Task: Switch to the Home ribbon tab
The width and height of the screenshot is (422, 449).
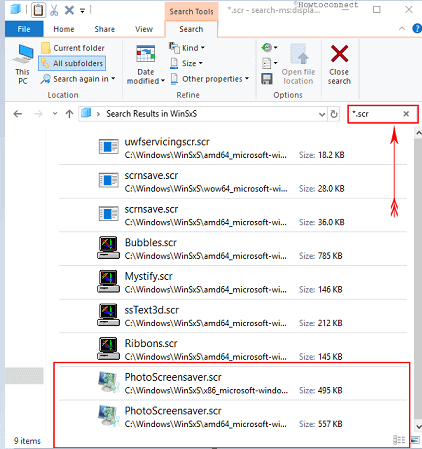Action: pos(64,29)
